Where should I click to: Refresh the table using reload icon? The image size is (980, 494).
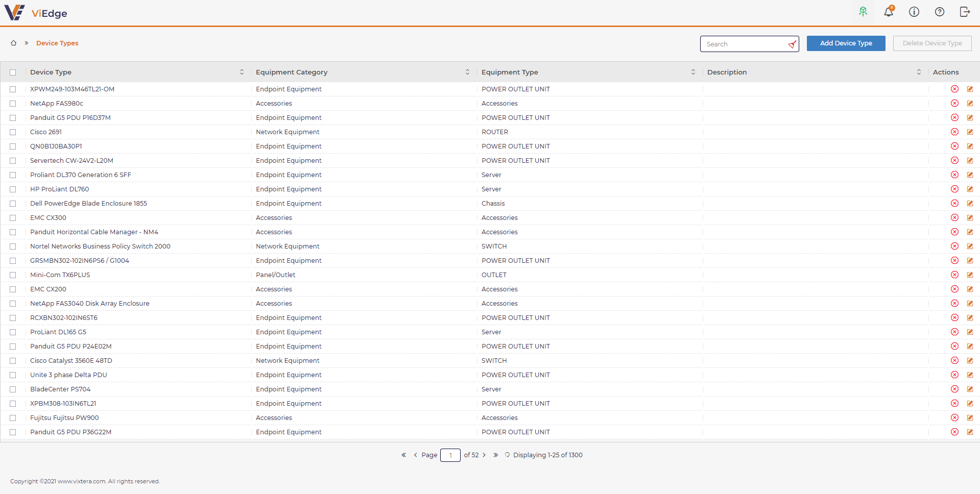[x=507, y=455]
